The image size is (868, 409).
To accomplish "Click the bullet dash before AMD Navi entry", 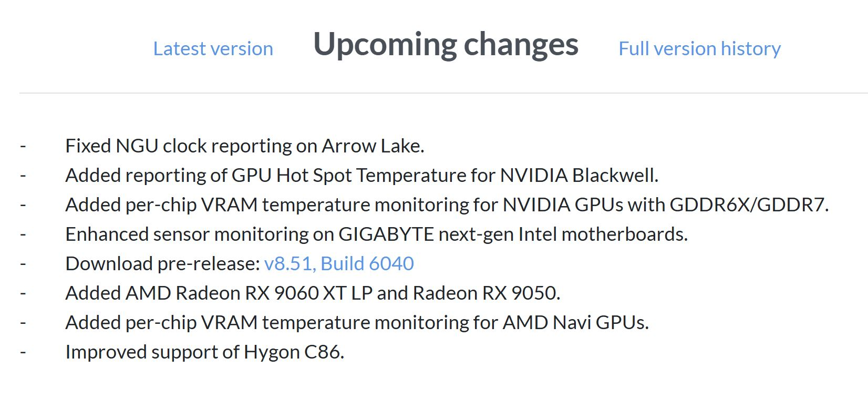I will (x=23, y=323).
